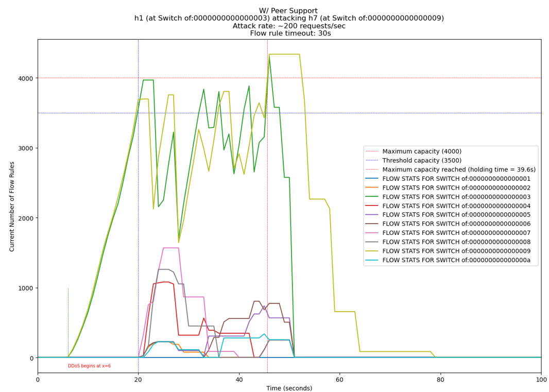This screenshot has width=549, height=392.
Task: Click the red switch 0004 legend line
Action: coord(372,206)
